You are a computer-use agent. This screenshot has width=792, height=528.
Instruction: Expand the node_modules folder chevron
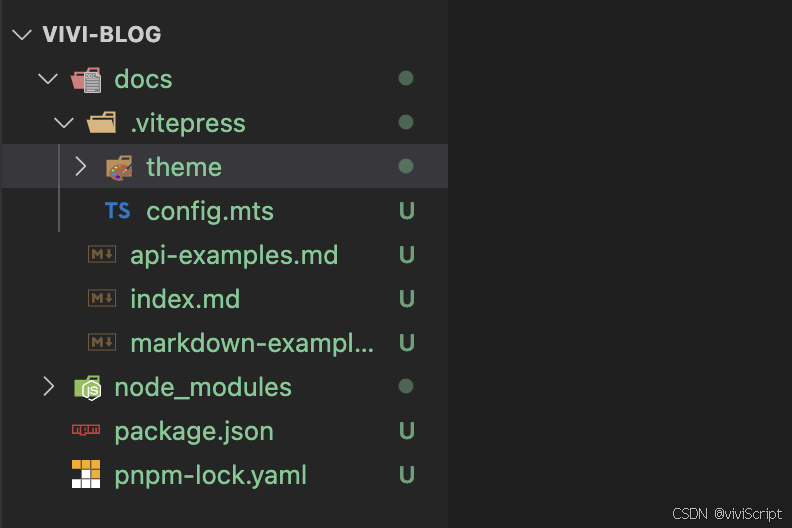click(48, 387)
